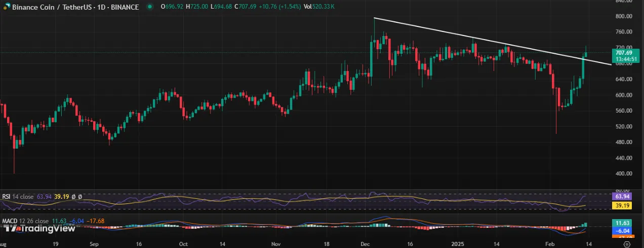This screenshot has height=248, width=644.
Task: Click the 440.00 price axis label
Action: pyautogui.click(x=623, y=158)
